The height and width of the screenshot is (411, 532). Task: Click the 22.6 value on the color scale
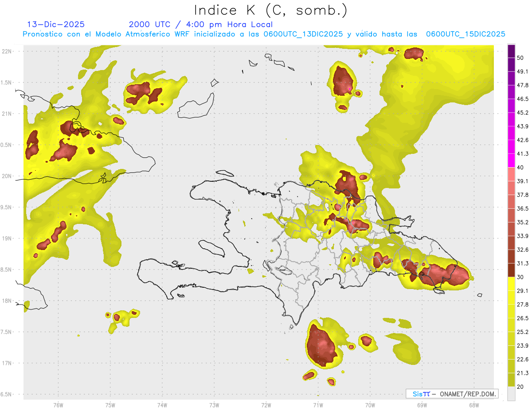[523, 360]
